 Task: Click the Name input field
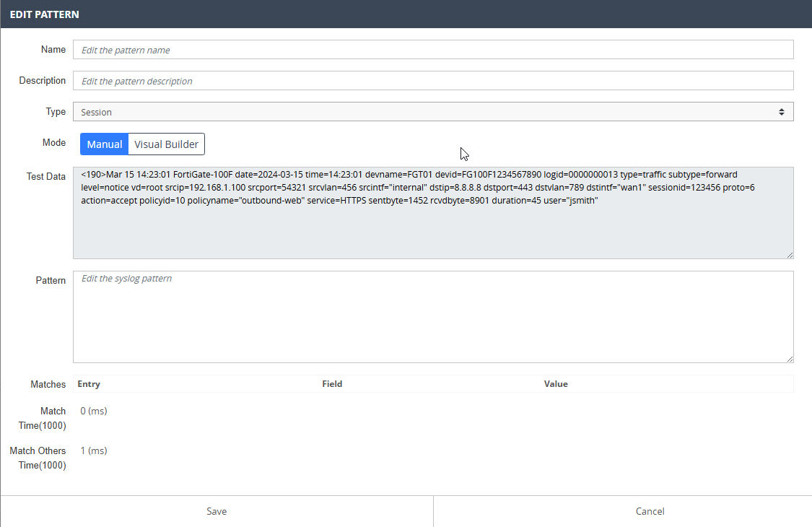[x=433, y=50]
